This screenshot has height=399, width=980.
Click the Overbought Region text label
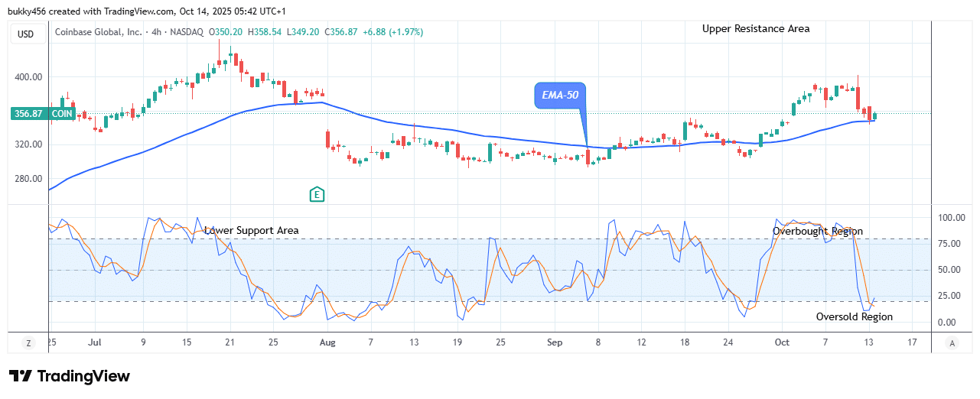coord(817,231)
